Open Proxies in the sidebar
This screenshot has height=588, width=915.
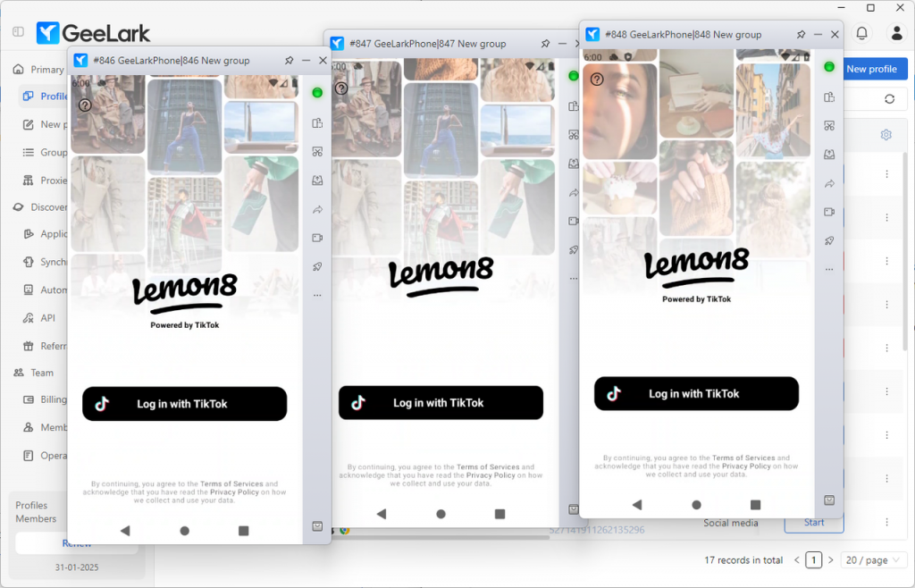tap(45, 181)
